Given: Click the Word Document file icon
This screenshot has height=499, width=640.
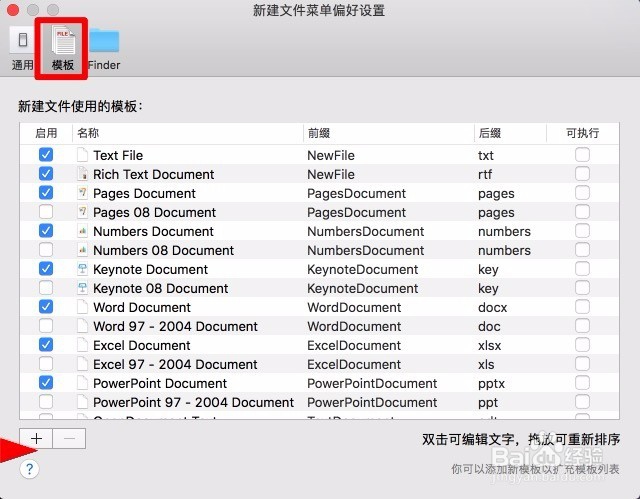Looking at the screenshot, I should pyautogui.click(x=82, y=306).
